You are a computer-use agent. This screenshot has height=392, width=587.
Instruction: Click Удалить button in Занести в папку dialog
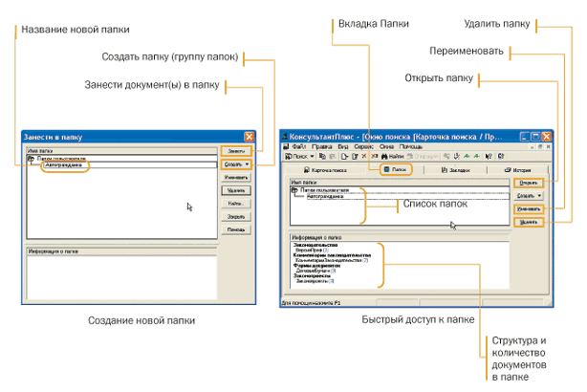236,190
